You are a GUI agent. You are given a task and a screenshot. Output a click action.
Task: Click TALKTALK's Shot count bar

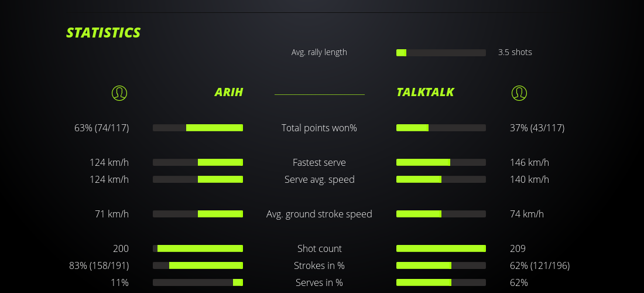(x=441, y=248)
